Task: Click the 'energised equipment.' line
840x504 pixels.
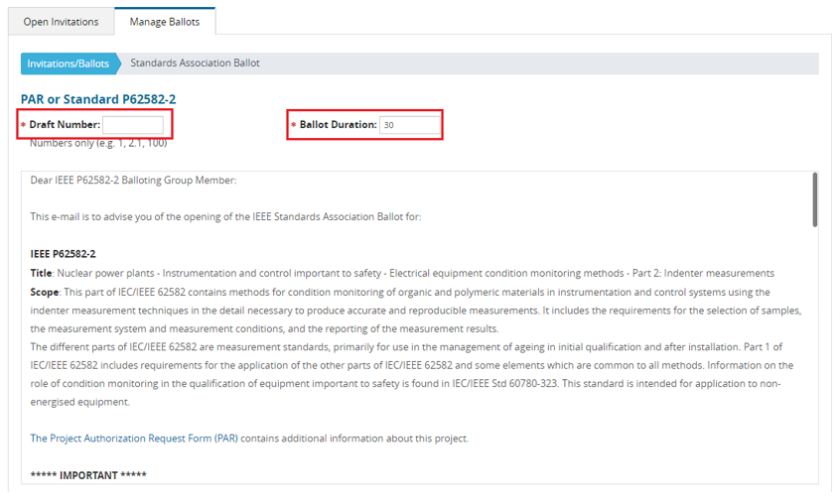Action: tap(79, 402)
